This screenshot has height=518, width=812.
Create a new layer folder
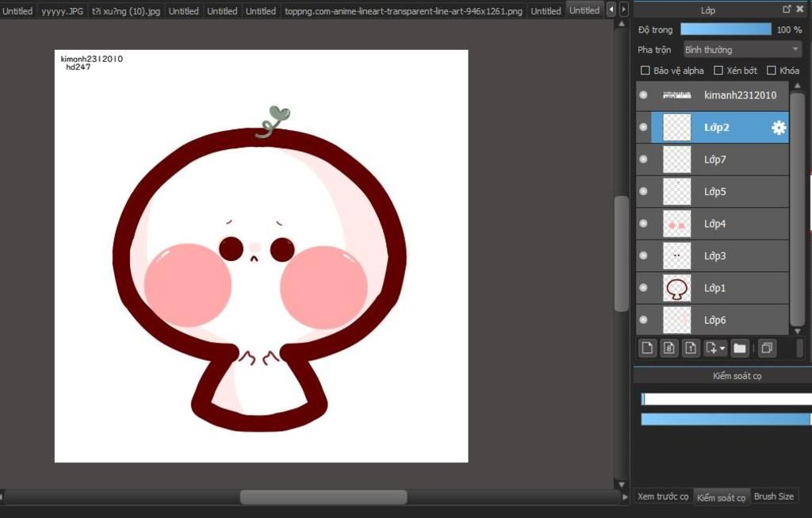[x=740, y=348]
